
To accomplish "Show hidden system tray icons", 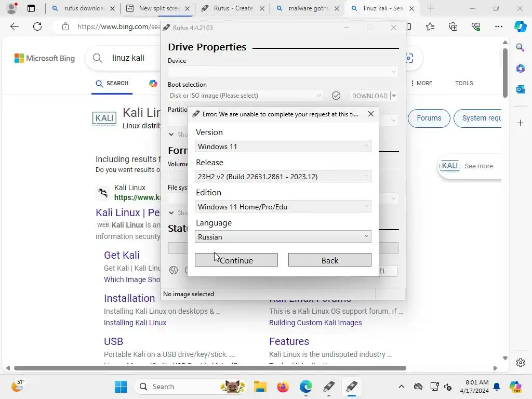I will tap(401, 387).
